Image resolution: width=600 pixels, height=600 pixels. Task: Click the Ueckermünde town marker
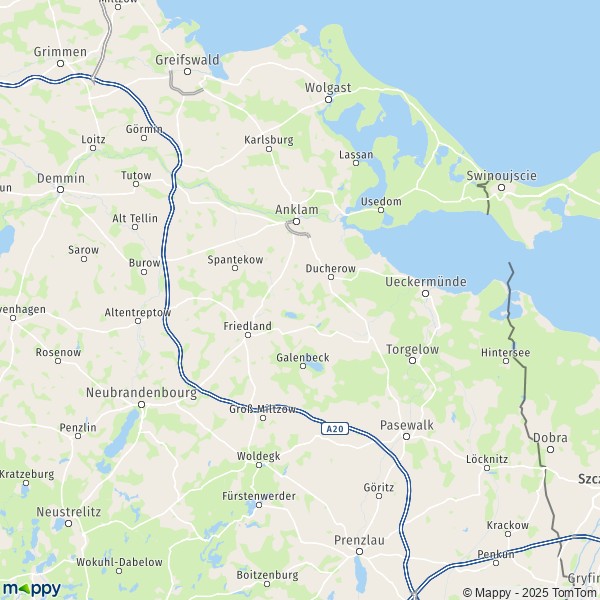coord(426,293)
